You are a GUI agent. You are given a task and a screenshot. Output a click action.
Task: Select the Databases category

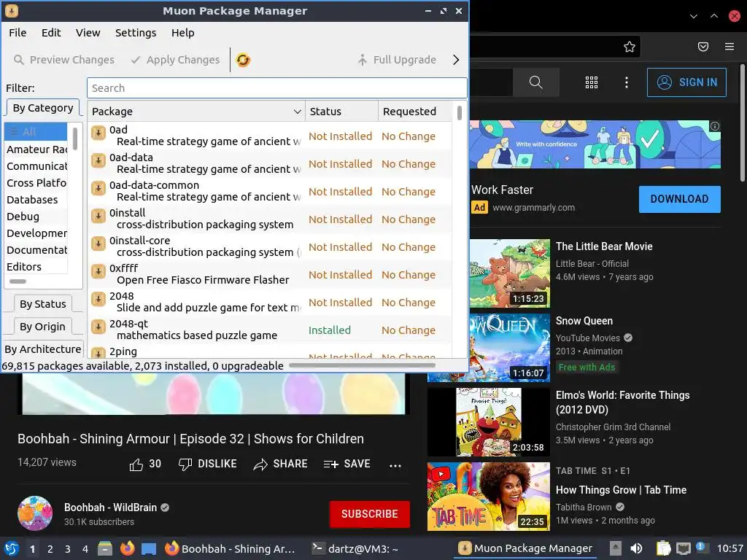point(36,200)
